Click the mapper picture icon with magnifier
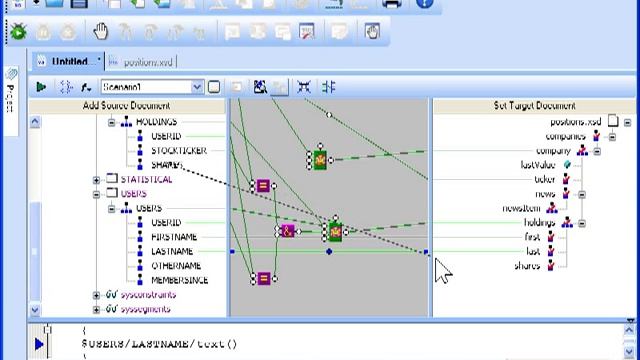This screenshot has height=360, width=640. point(260,87)
